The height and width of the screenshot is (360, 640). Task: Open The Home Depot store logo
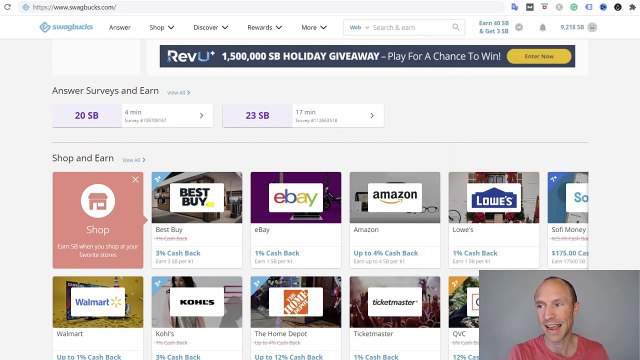pyautogui.click(x=296, y=302)
